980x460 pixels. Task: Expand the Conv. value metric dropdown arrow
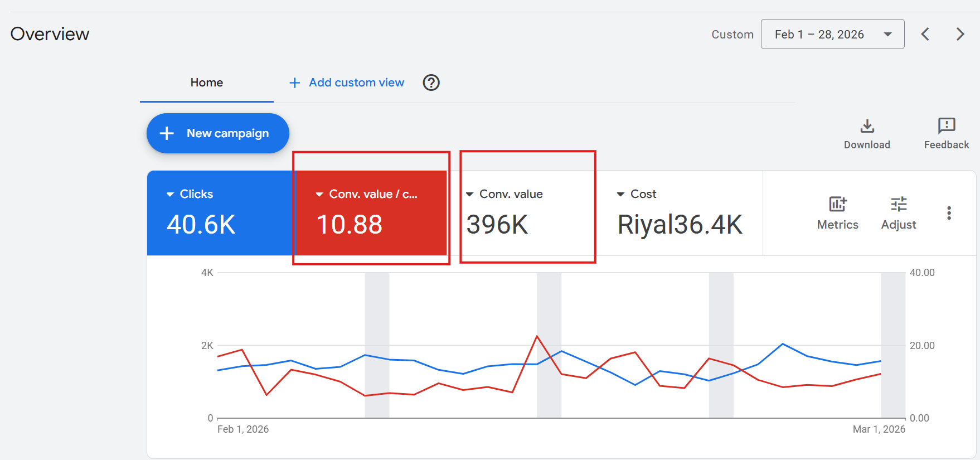[x=469, y=195]
